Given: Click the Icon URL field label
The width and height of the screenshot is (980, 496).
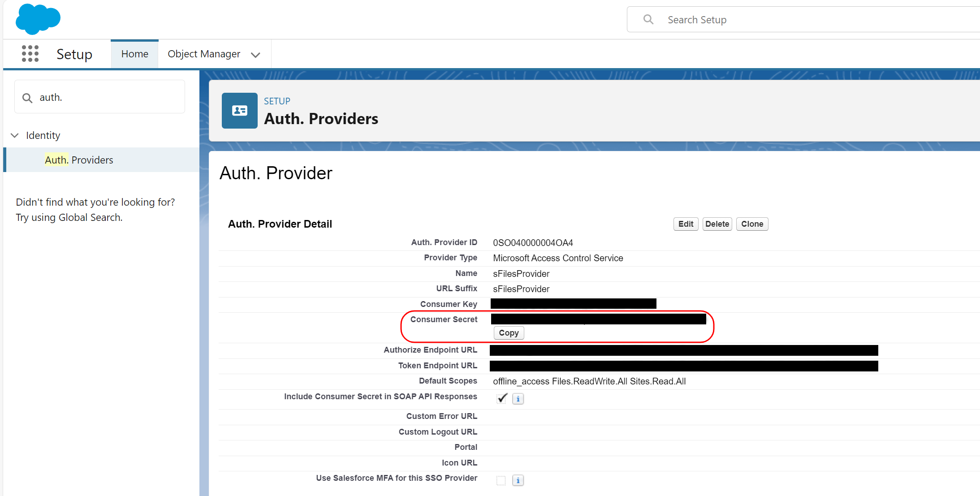Looking at the screenshot, I should click(x=459, y=463).
